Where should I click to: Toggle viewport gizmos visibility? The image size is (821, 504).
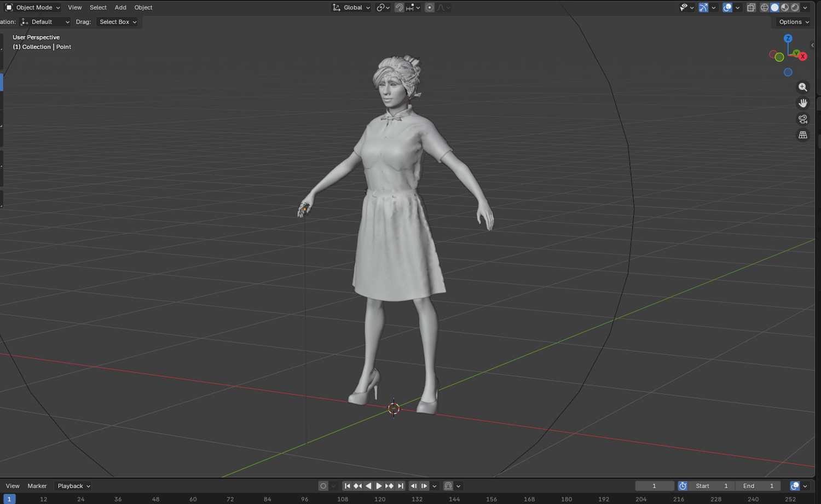tap(703, 8)
